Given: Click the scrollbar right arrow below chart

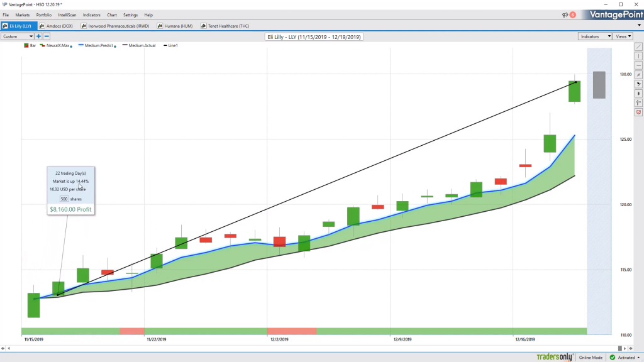Looking at the screenshot, I should tap(625, 348).
